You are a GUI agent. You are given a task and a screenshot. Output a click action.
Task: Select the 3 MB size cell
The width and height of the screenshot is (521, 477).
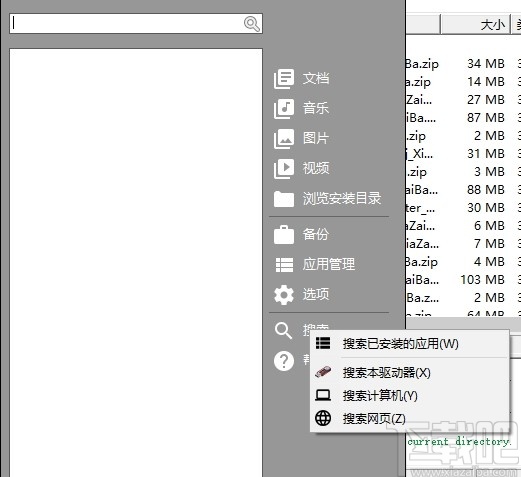489,172
